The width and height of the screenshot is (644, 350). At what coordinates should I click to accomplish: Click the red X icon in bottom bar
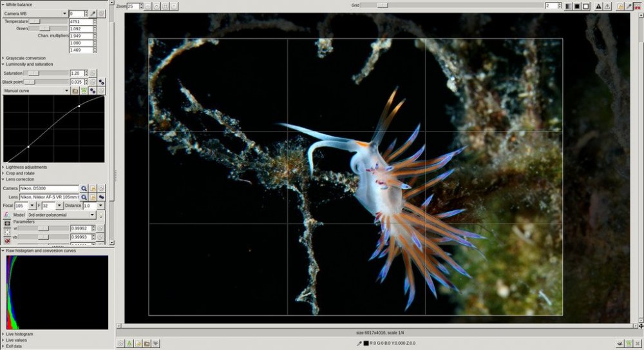[x=638, y=343]
